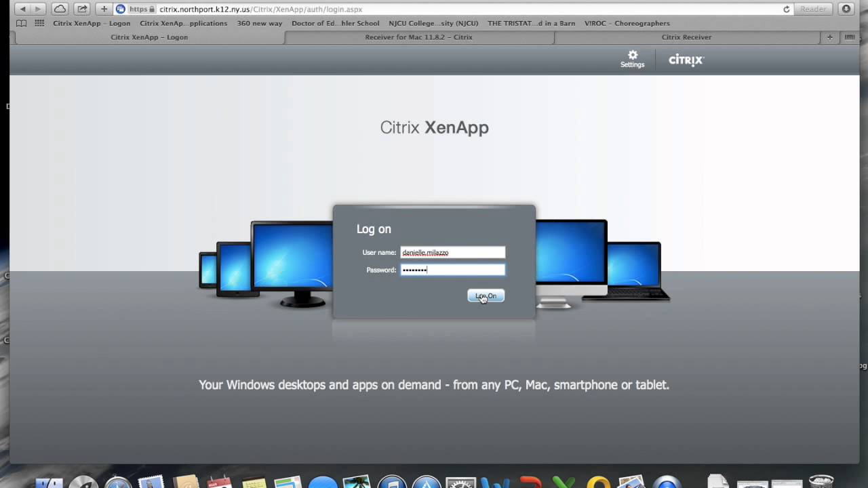Open 'Citrix XenApp – Logon' bookmark

92,23
